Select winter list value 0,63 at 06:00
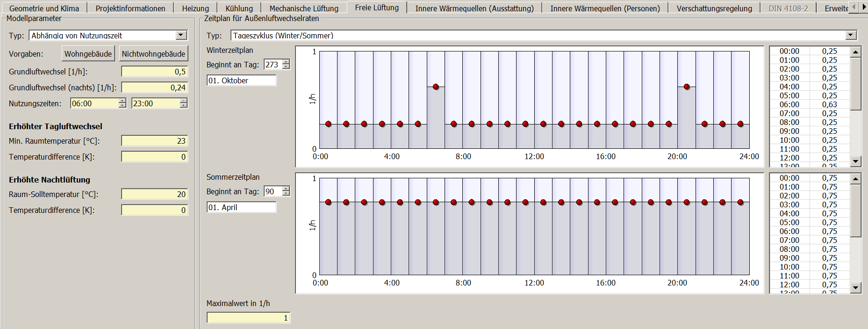Screen dimensions: 868x329 click(x=830, y=104)
